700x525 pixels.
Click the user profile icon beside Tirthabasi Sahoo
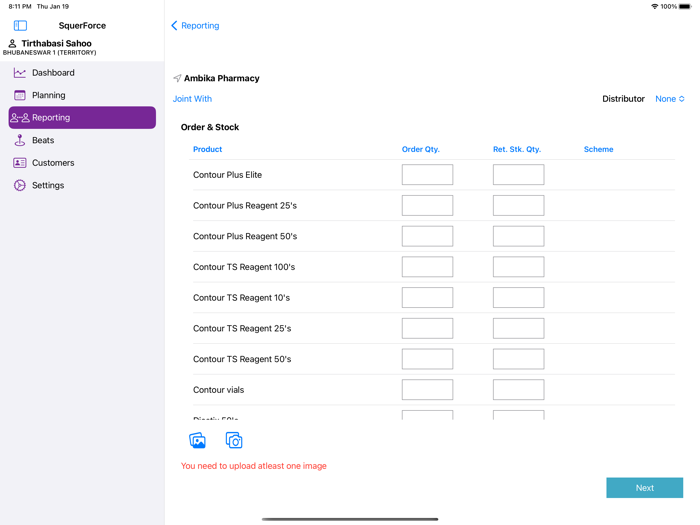point(12,43)
